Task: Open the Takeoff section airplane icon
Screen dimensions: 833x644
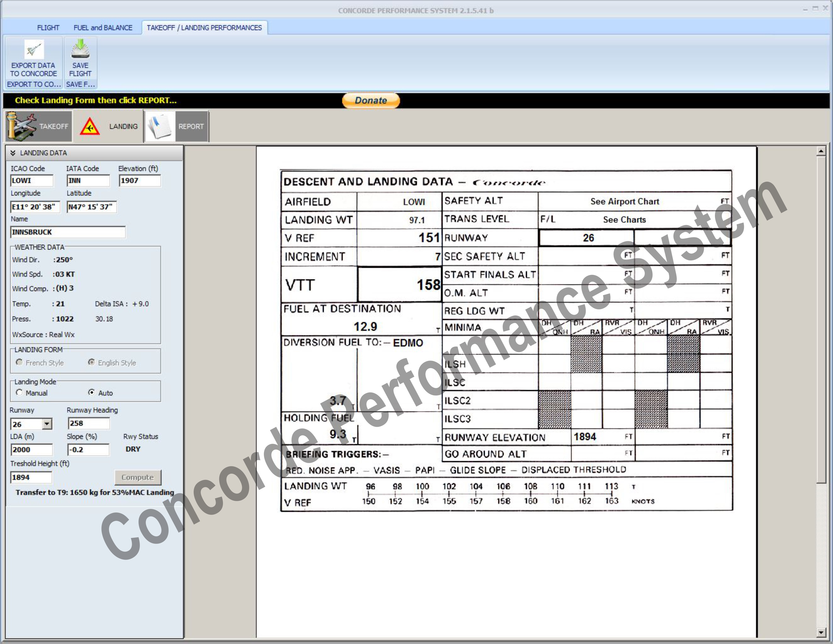Action: pyautogui.click(x=21, y=126)
